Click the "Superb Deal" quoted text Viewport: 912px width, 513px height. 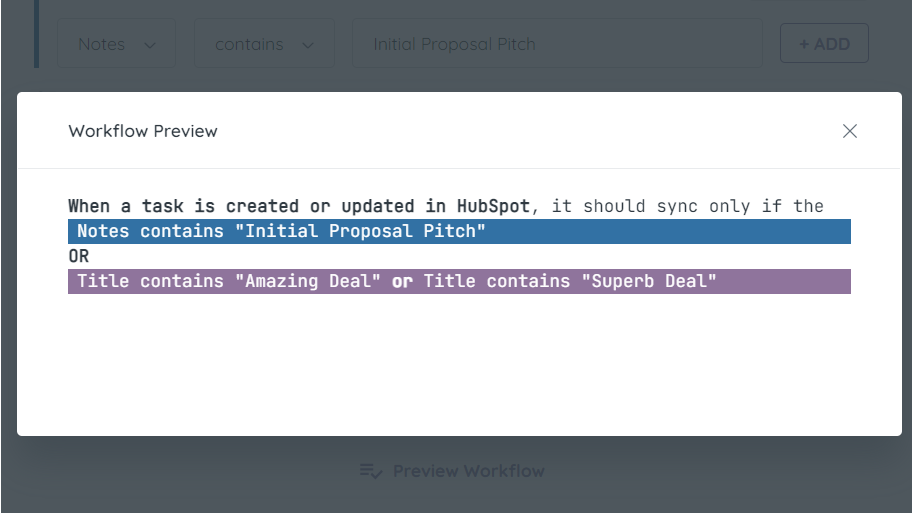648,281
